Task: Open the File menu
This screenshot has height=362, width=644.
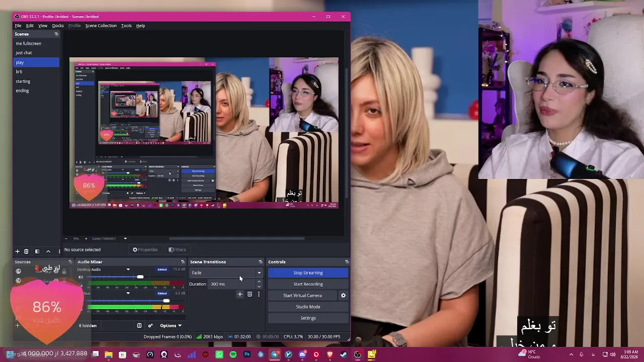Action: click(x=18, y=26)
